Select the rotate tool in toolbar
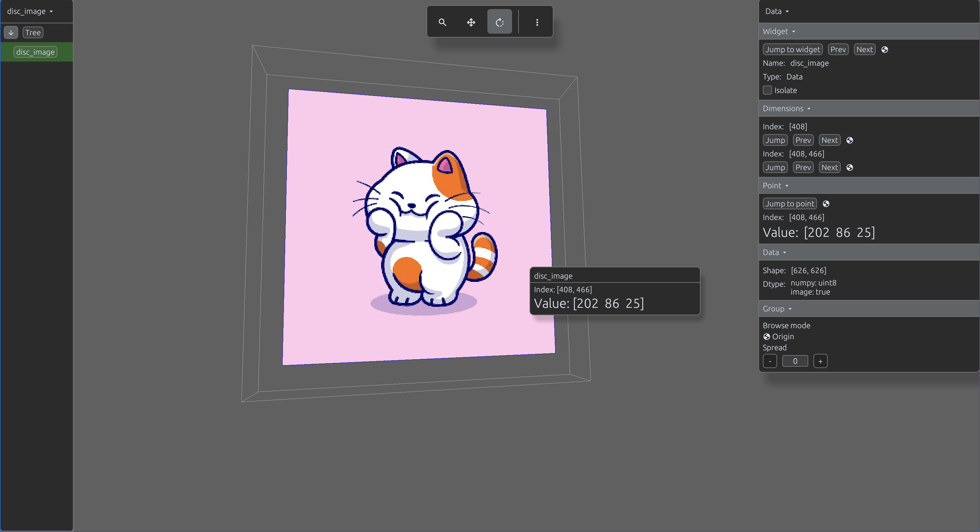The height and width of the screenshot is (532, 980). [499, 22]
